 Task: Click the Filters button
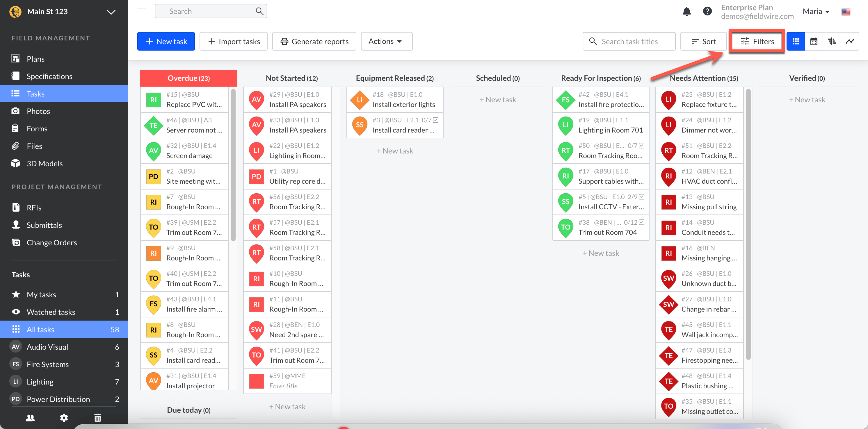(757, 42)
